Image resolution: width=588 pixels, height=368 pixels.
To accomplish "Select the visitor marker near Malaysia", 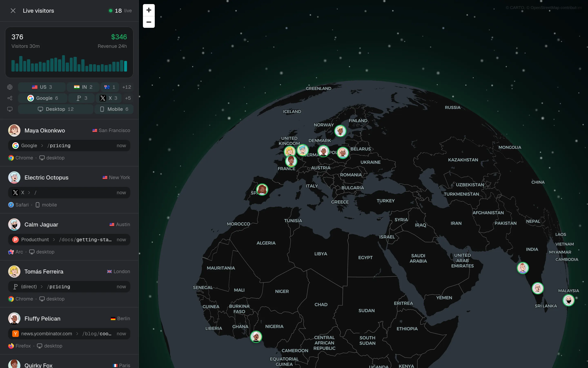I will [569, 300].
